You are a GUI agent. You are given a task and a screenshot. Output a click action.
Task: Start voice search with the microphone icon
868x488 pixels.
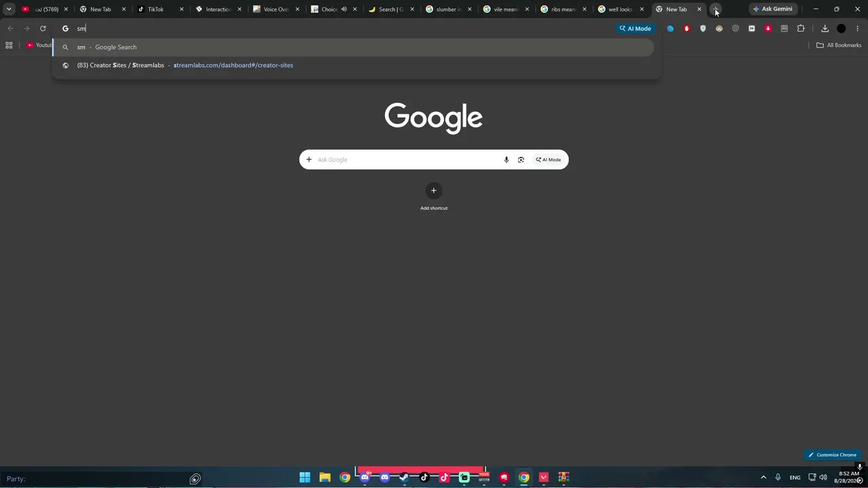[506, 159]
